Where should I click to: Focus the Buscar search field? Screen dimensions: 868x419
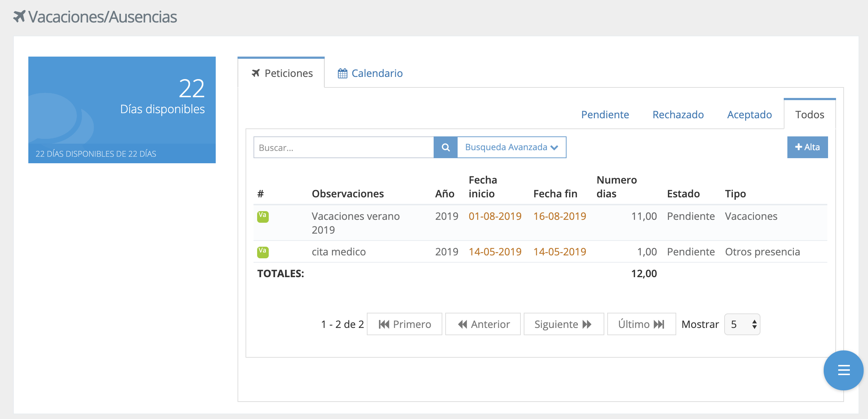pyautogui.click(x=344, y=147)
